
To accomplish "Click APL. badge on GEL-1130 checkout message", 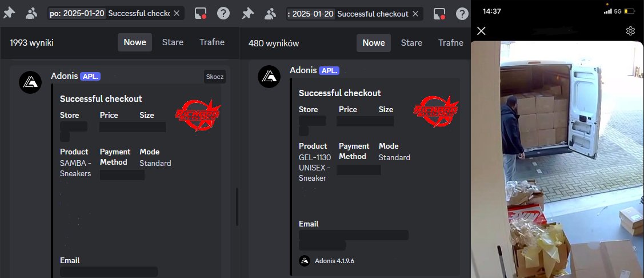I will pos(329,71).
